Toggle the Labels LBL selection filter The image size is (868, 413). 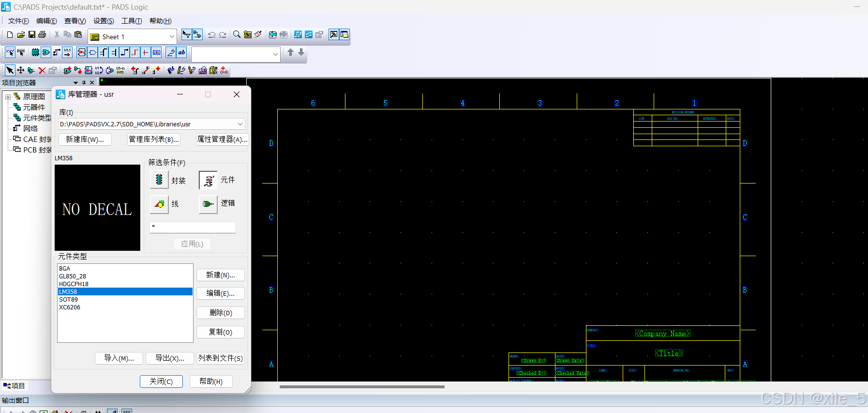coord(156,52)
